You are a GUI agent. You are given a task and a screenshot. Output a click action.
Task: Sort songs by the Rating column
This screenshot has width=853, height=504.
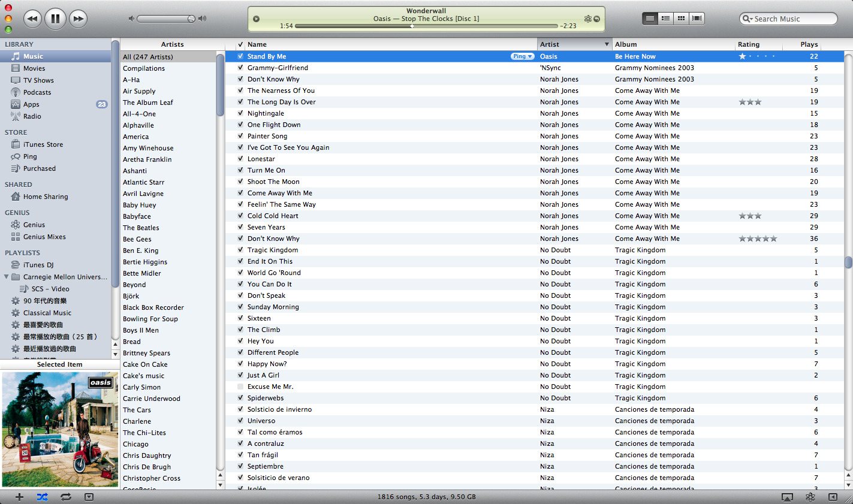point(759,44)
